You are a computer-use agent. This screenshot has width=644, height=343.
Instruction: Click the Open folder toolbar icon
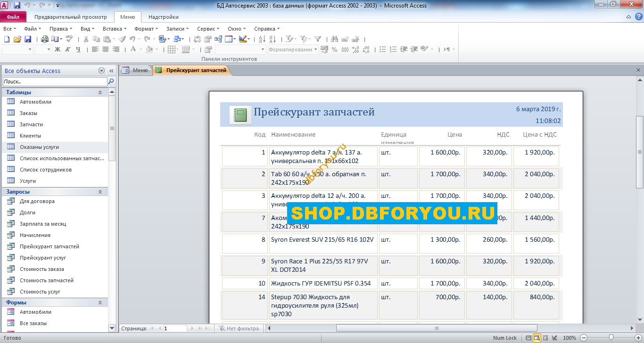pos(17,39)
